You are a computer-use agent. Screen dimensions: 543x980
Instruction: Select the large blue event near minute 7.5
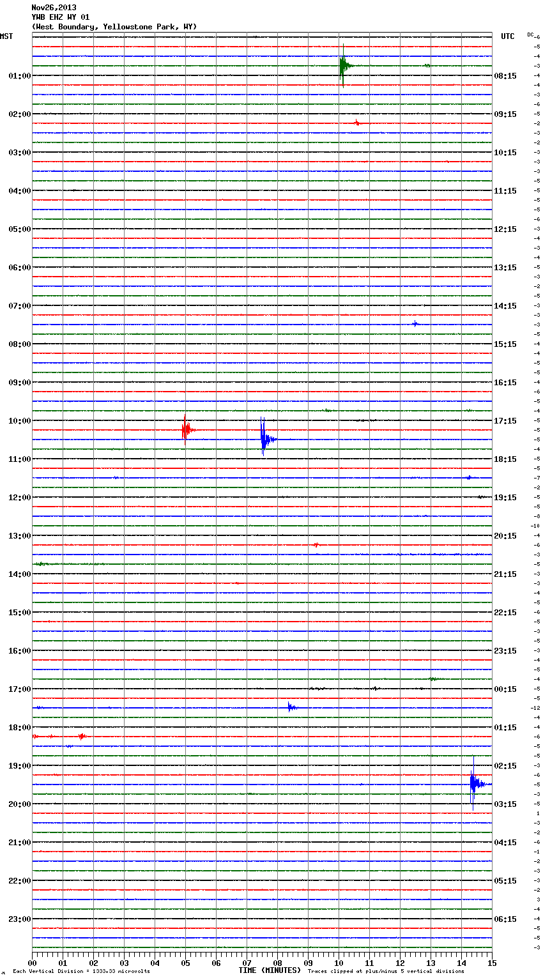[x=264, y=439]
